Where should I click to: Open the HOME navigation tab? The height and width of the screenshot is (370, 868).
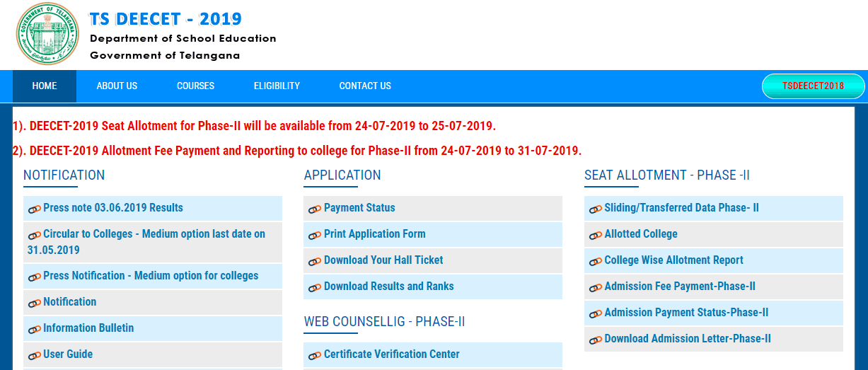[x=45, y=86]
